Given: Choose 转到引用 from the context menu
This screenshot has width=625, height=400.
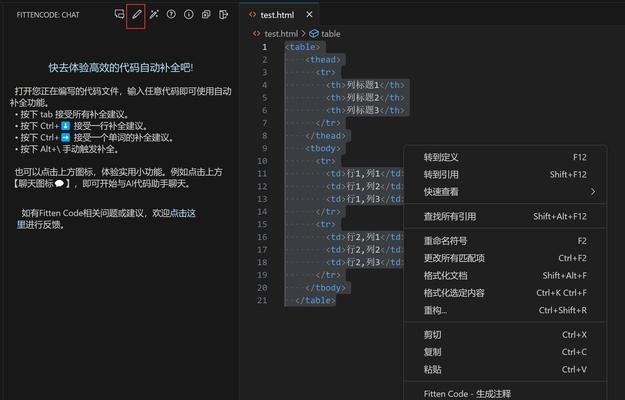Looking at the screenshot, I should tap(505, 175).
